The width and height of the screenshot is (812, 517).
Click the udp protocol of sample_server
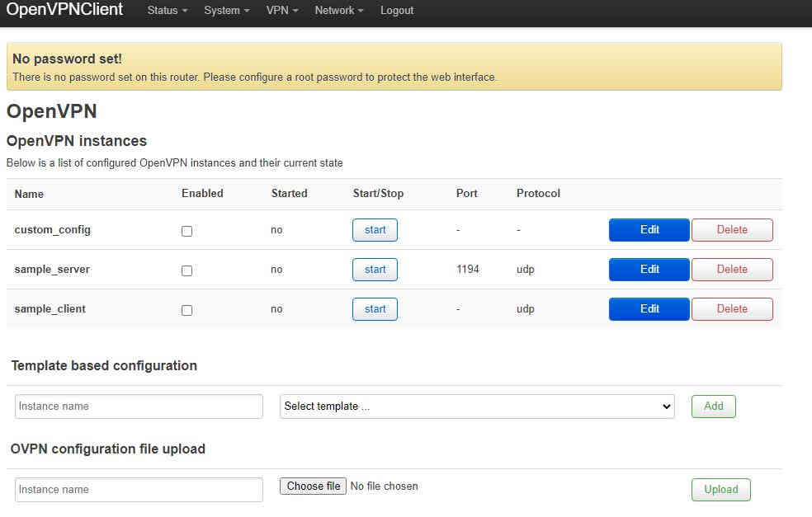pyautogui.click(x=525, y=270)
